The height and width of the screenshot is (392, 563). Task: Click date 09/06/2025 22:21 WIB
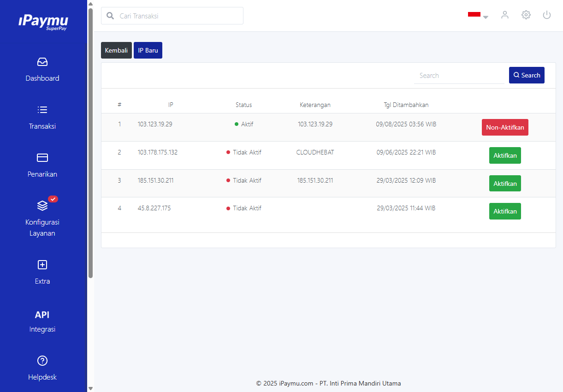(x=406, y=152)
